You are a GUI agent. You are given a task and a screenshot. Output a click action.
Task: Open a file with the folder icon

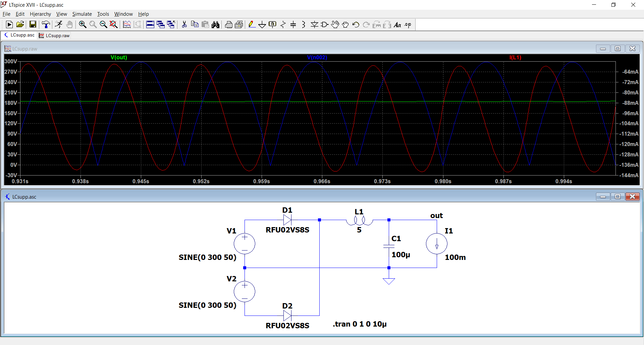tap(20, 24)
